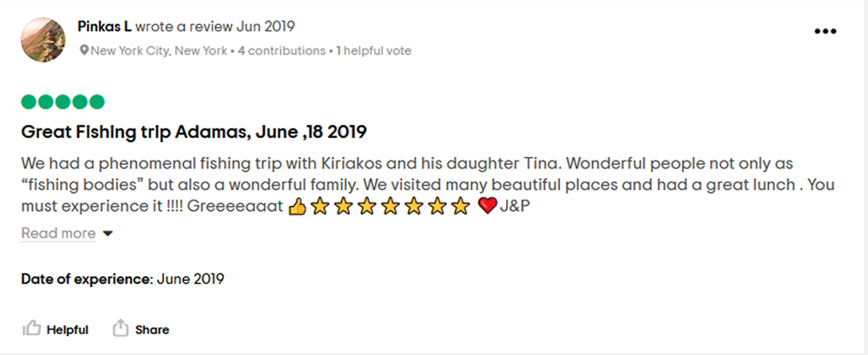The height and width of the screenshot is (355, 868).
Task: Select Pinkas L's profile avatar photo
Action: click(x=42, y=40)
